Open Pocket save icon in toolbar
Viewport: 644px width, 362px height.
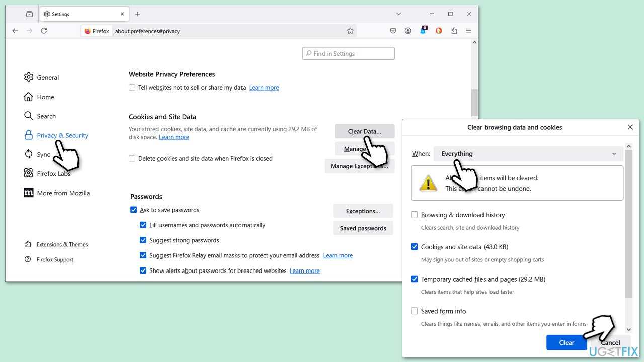click(393, 31)
